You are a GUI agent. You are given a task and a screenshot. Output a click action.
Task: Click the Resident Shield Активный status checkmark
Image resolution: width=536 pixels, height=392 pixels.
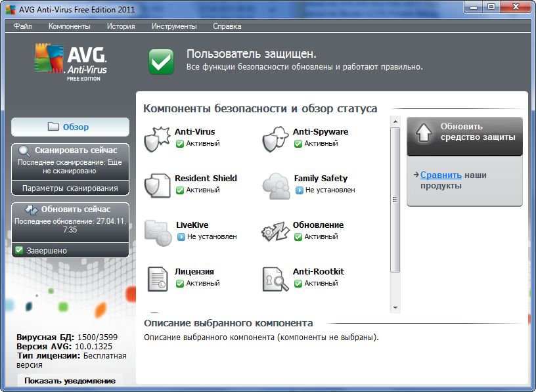click(180, 190)
